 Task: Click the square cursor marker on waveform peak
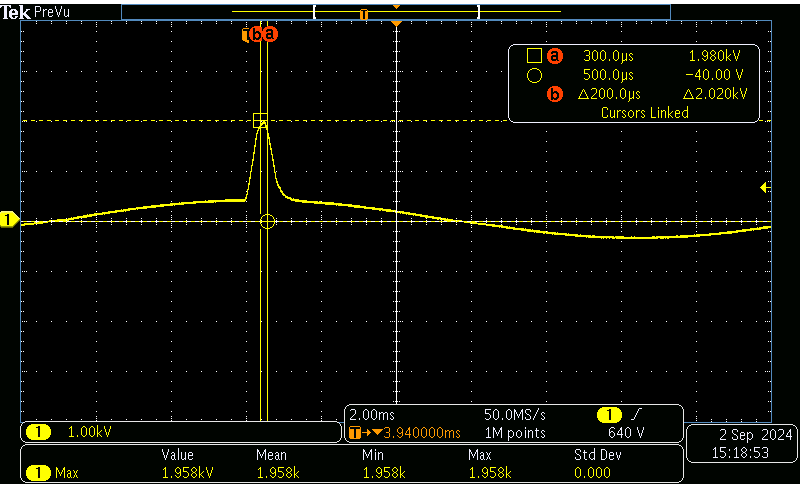(261, 119)
